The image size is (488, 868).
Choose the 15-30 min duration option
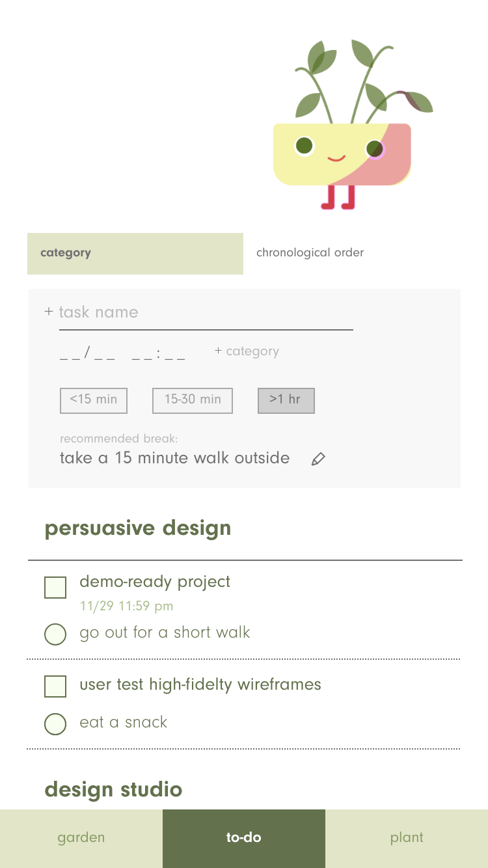click(x=193, y=400)
